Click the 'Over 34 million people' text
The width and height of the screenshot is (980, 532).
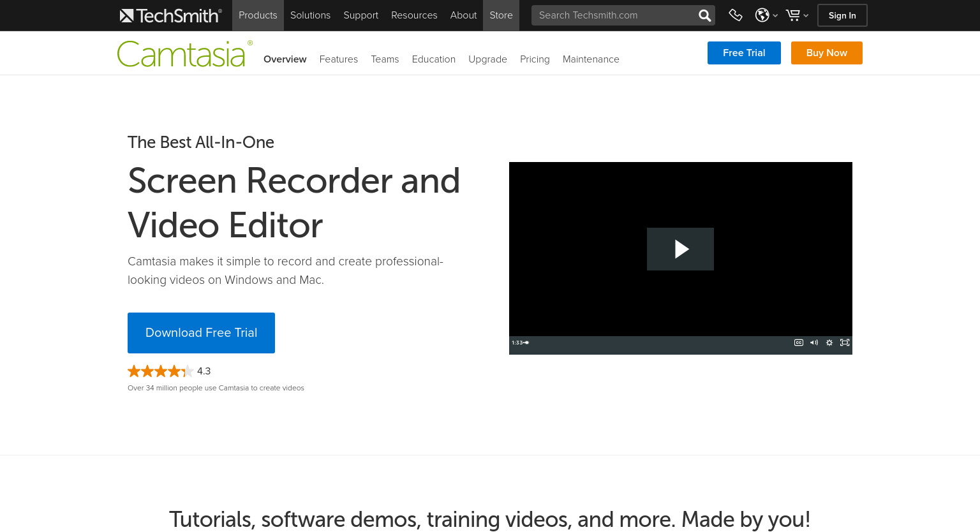pyautogui.click(x=216, y=388)
